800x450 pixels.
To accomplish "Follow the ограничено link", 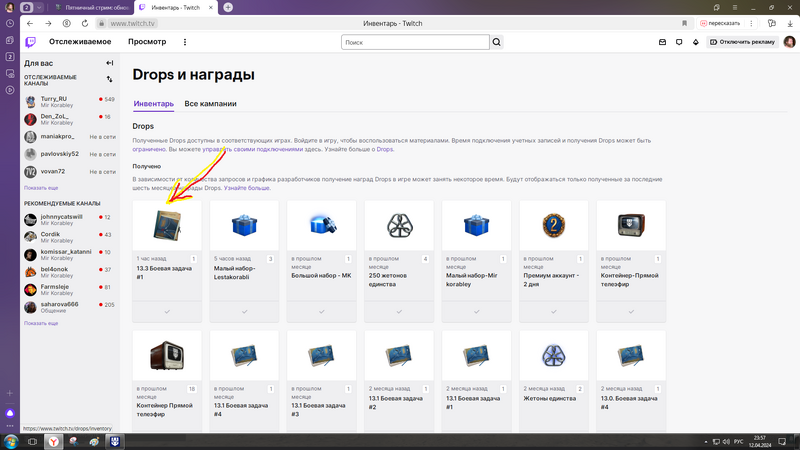I will tap(149, 149).
